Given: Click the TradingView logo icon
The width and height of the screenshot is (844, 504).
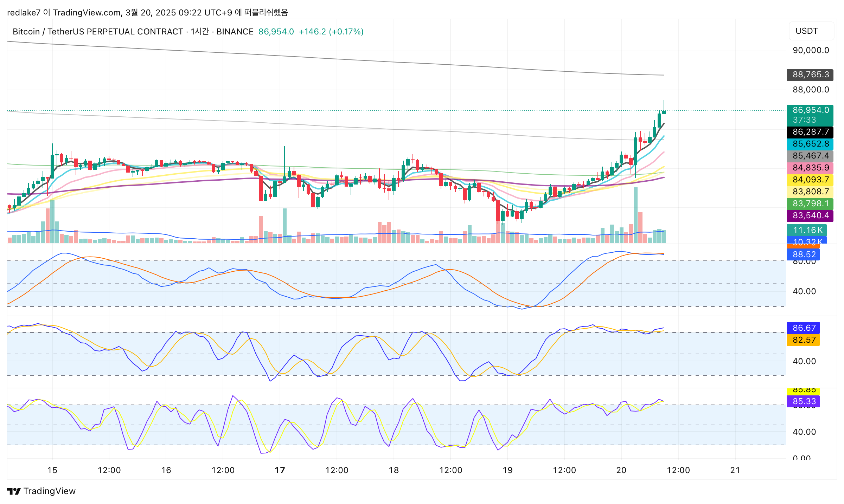Looking at the screenshot, I should click(x=14, y=491).
